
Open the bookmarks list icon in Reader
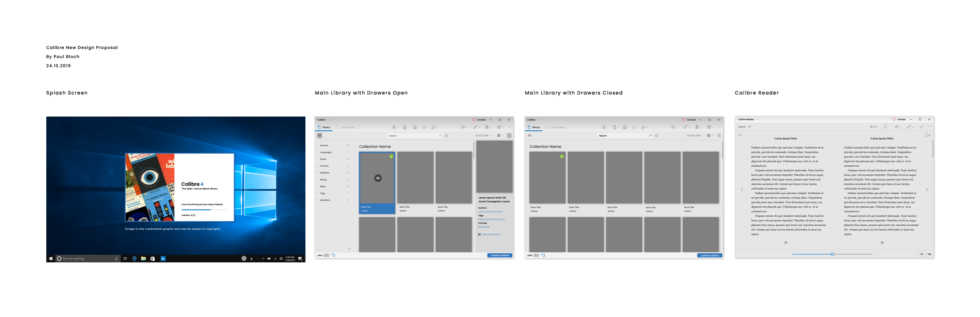pyautogui.click(x=927, y=135)
